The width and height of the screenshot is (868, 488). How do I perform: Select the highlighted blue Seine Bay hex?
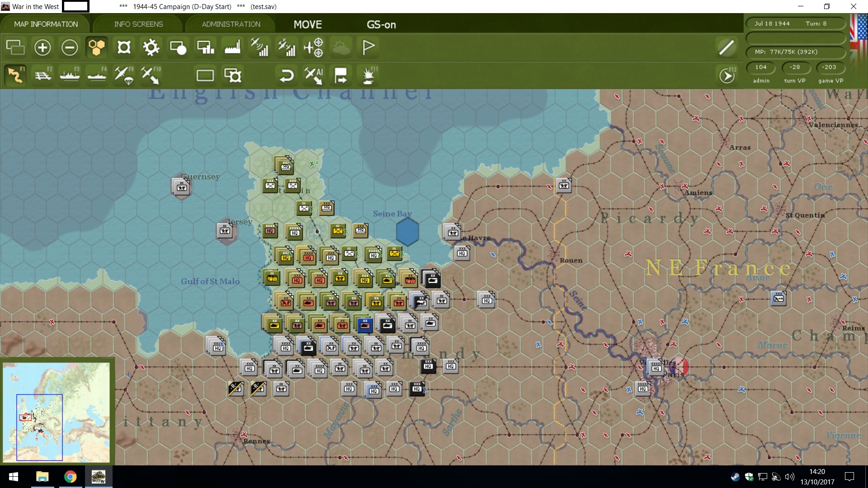click(407, 232)
